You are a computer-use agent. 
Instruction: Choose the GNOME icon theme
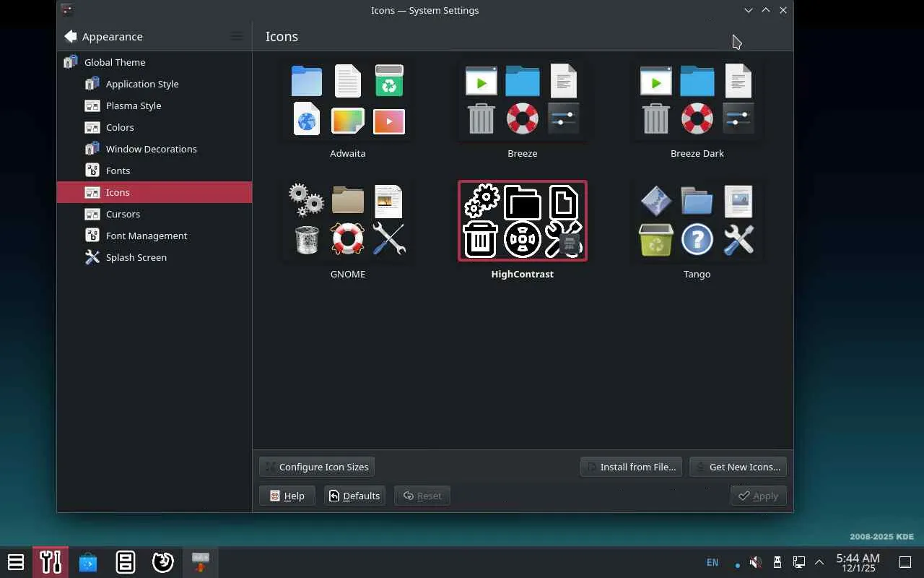[348, 230]
